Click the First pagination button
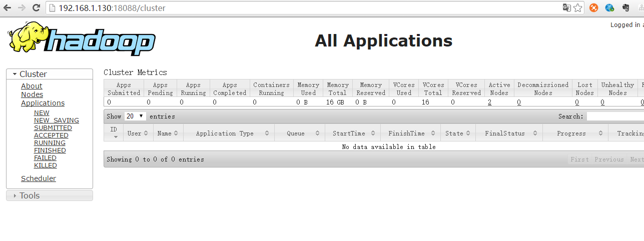This screenshot has height=241, width=644. pos(579,159)
